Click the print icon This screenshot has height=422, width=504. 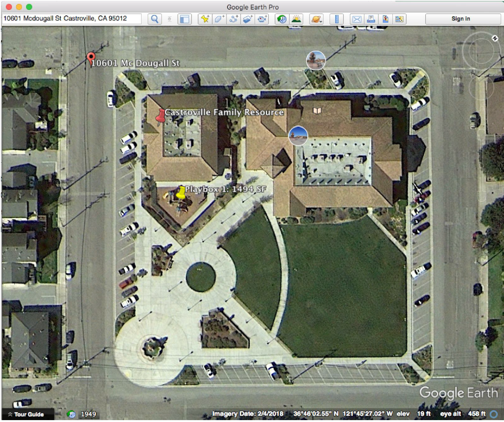[x=371, y=19]
